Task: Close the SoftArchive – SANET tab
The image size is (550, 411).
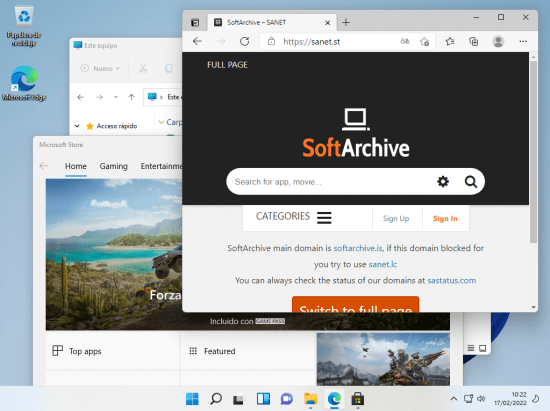Action: (328, 23)
